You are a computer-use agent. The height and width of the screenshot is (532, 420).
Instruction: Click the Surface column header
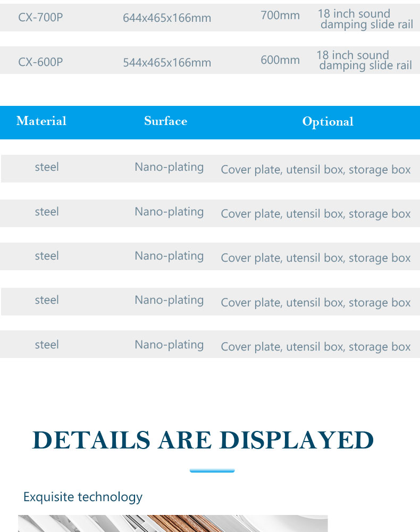pos(166,121)
